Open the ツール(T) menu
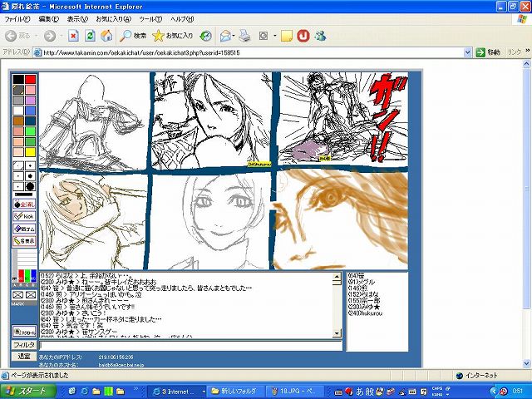 pos(150,19)
